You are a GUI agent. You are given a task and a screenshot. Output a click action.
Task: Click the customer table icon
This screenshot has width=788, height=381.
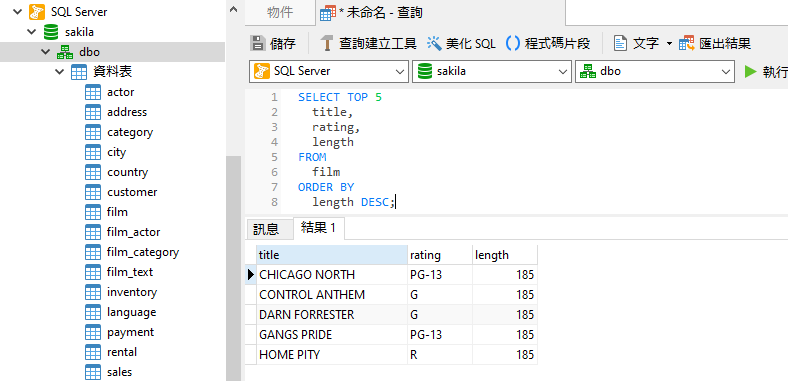93,192
